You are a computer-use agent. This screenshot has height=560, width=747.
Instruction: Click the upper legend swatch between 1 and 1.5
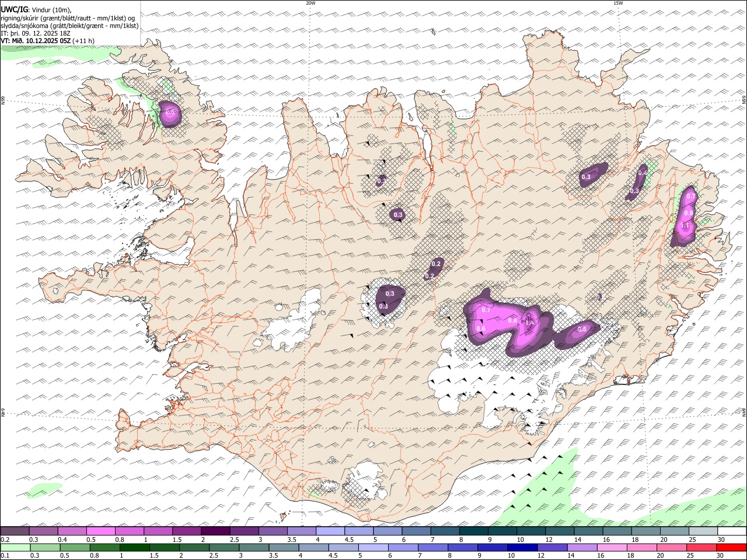[159, 531]
